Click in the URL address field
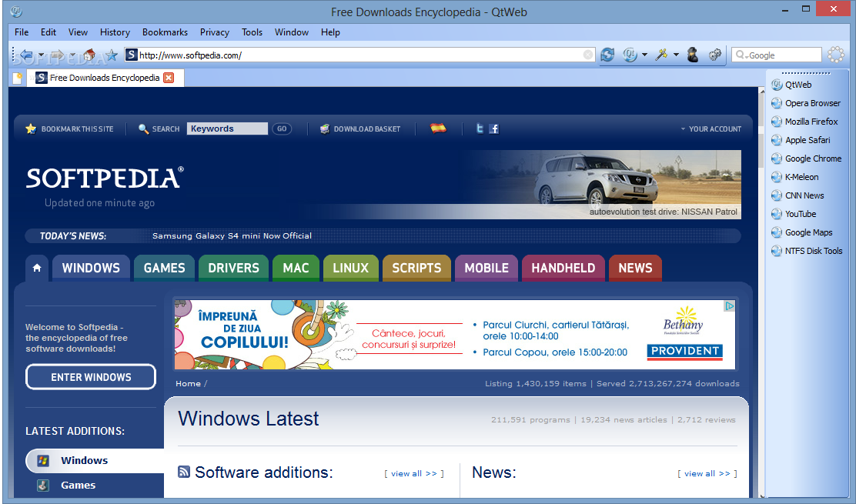Image resolution: width=856 pixels, height=504 pixels. (359, 55)
